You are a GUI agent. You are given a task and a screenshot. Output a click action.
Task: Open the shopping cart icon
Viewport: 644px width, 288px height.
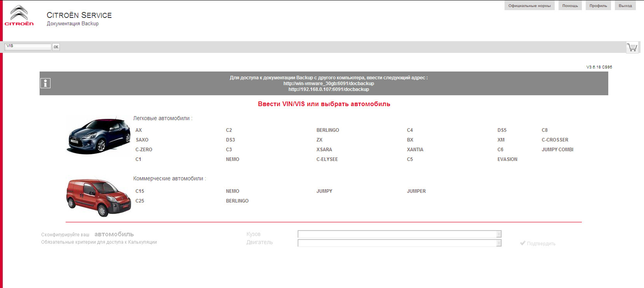632,48
